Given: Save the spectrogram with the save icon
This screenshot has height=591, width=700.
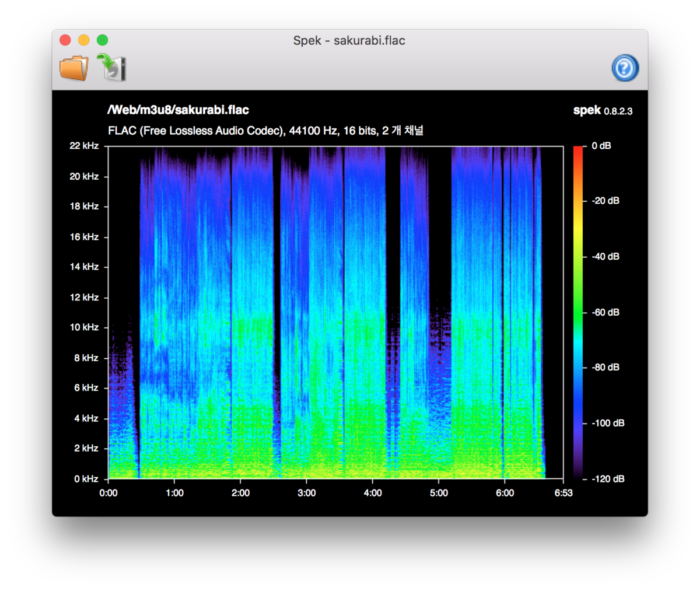Looking at the screenshot, I should click(112, 67).
